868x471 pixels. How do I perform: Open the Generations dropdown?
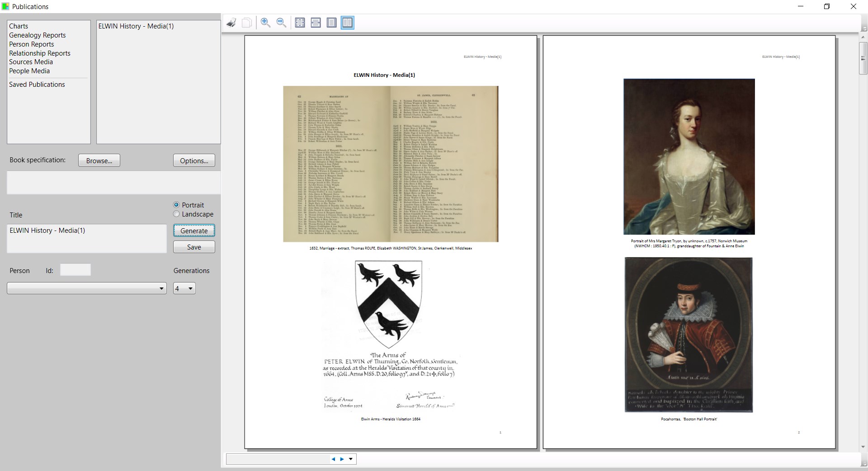[x=184, y=288]
